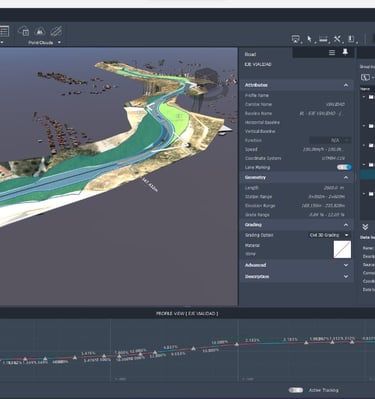
Task: Collapse the last folder row in the explorer tree
Action: (364, 194)
